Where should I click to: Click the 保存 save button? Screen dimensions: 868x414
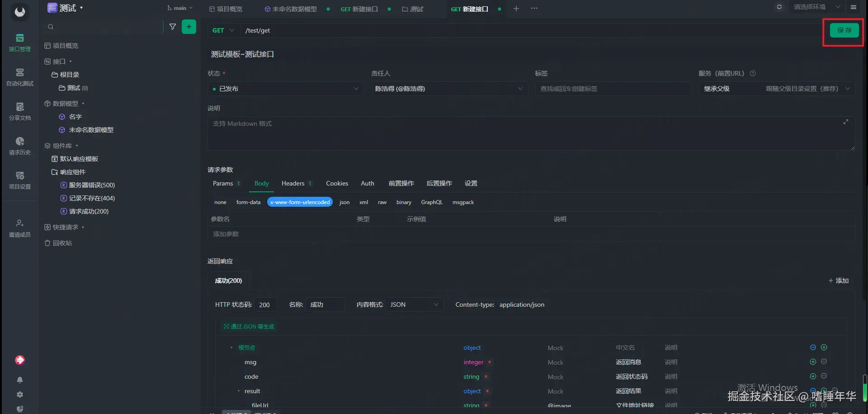(844, 30)
